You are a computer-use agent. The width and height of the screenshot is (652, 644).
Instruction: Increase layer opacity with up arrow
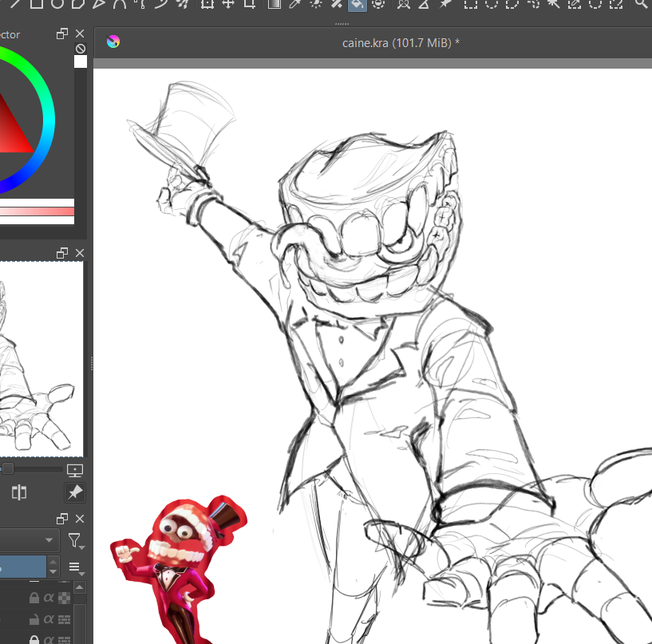(x=53, y=562)
